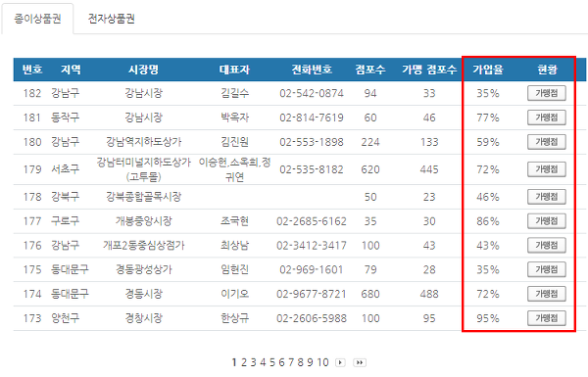The image size is (588, 377).
Task: Go to page 9
Action: pyautogui.click(x=310, y=362)
